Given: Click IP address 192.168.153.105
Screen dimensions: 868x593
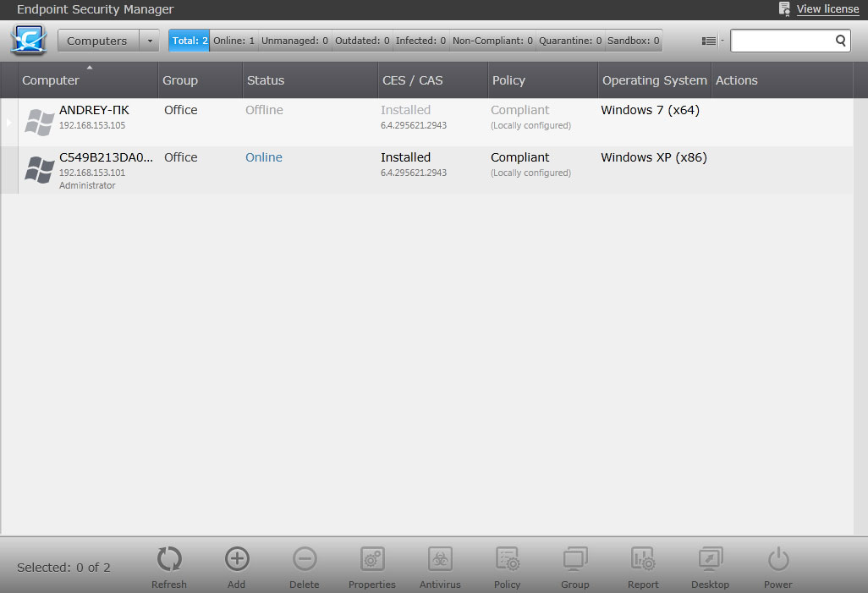Looking at the screenshot, I should [92, 125].
